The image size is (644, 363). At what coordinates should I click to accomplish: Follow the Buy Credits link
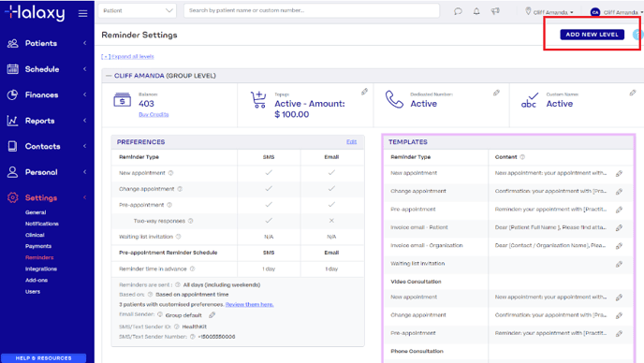[x=154, y=114]
